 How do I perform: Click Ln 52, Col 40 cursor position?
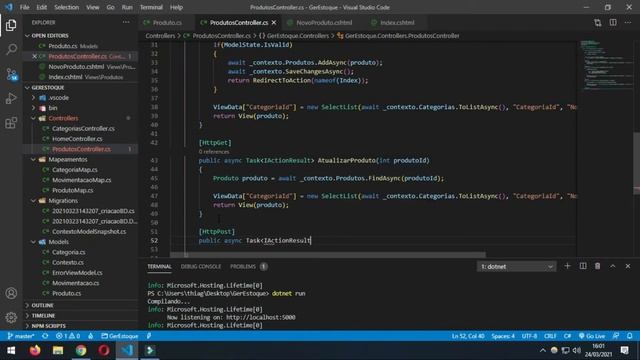468,336
